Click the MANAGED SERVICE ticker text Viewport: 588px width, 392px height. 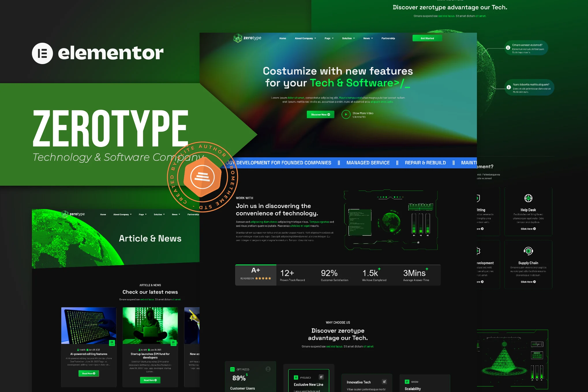tap(368, 163)
